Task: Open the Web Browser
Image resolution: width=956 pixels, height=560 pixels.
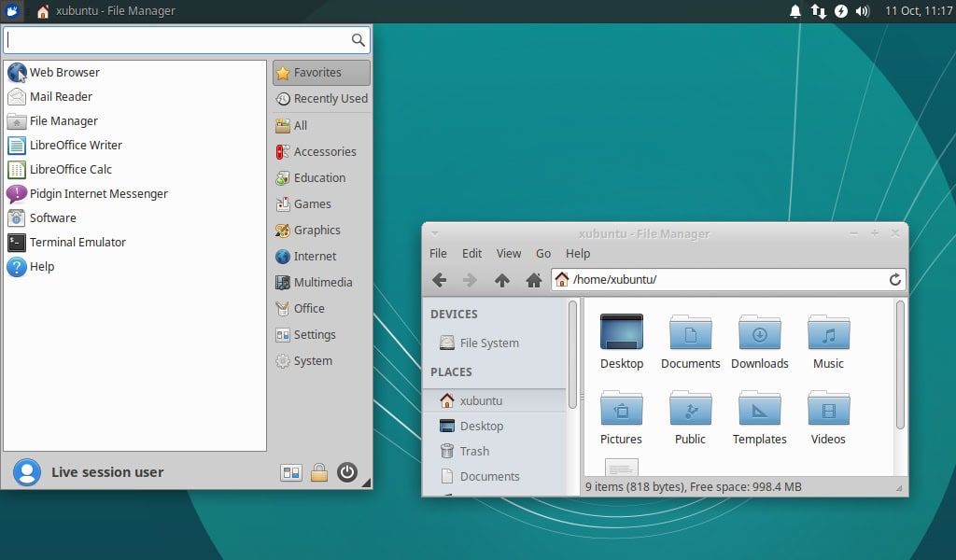Action: 64,72
